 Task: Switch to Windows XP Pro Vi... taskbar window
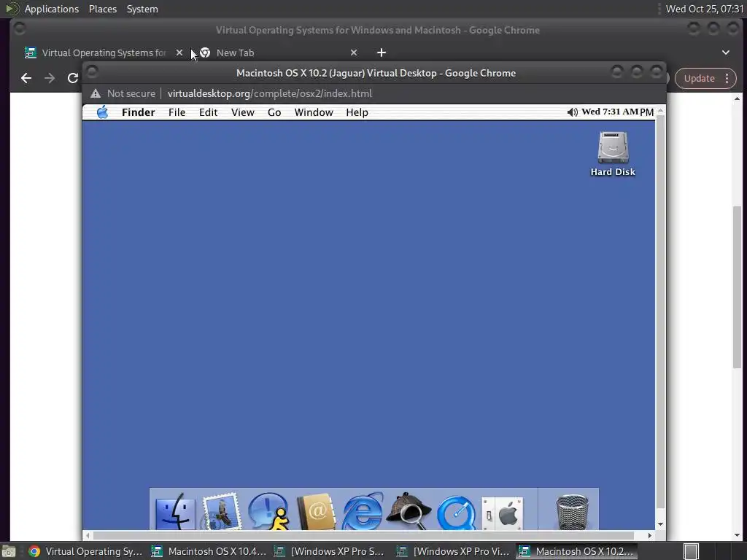click(454, 551)
